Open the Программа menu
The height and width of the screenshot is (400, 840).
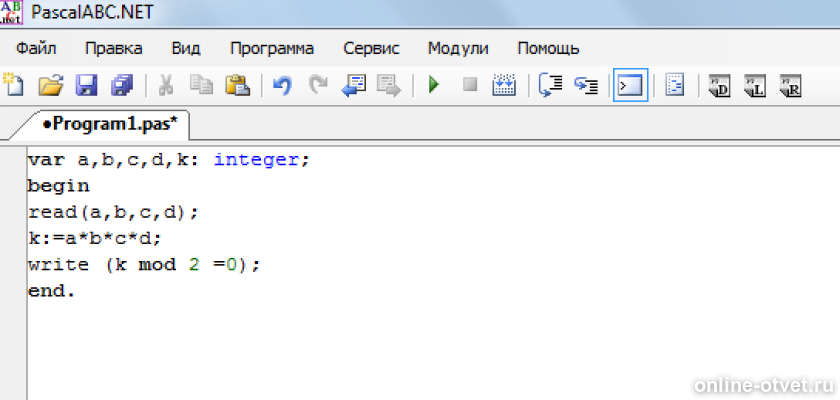[x=271, y=48]
